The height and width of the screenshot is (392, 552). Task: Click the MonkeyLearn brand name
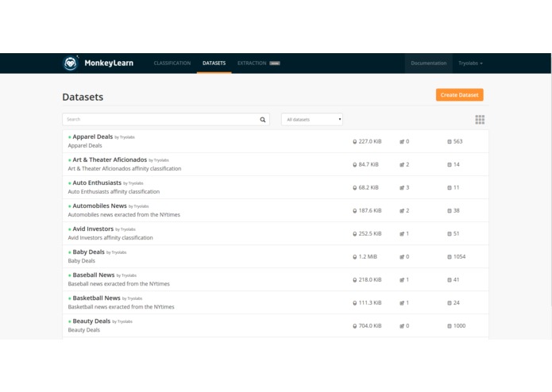[x=109, y=63]
